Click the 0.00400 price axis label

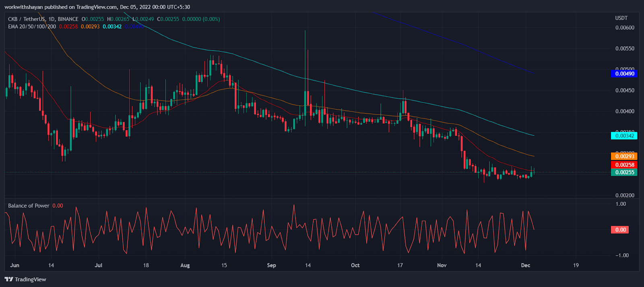click(625, 111)
